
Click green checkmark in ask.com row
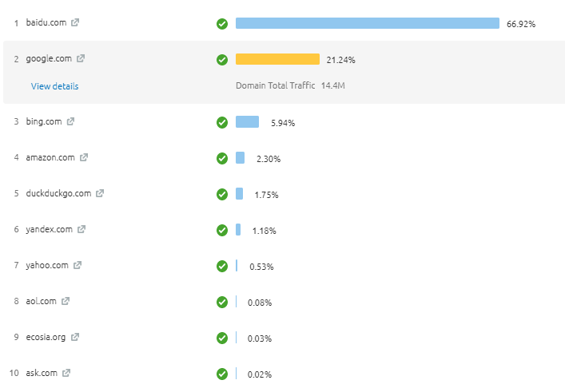click(x=222, y=374)
